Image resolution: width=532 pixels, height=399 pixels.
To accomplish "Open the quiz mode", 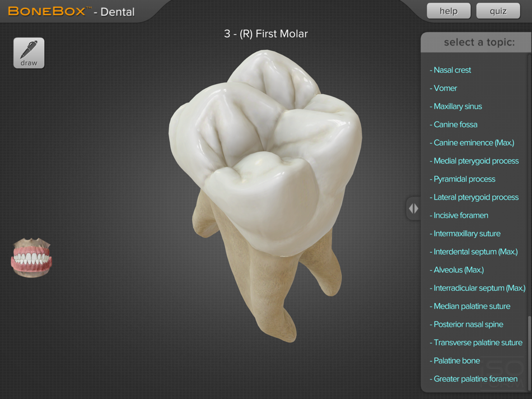I will click(x=497, y=11).
